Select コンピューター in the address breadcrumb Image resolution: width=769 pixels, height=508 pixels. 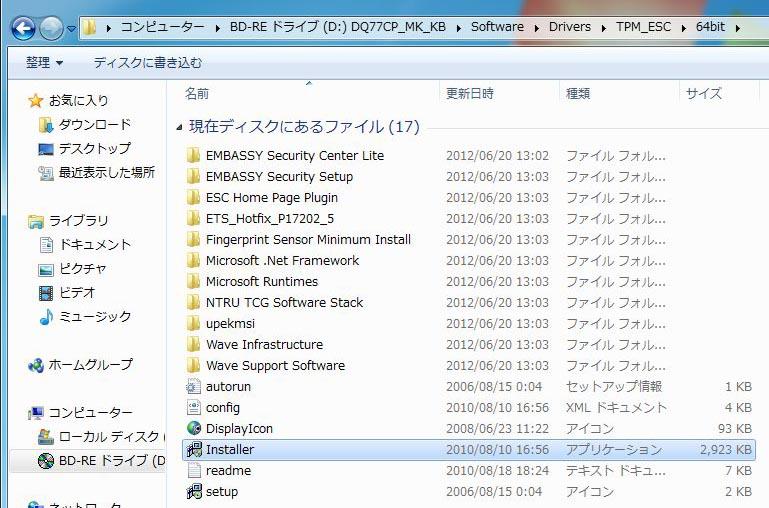click(x=162, y=27)
